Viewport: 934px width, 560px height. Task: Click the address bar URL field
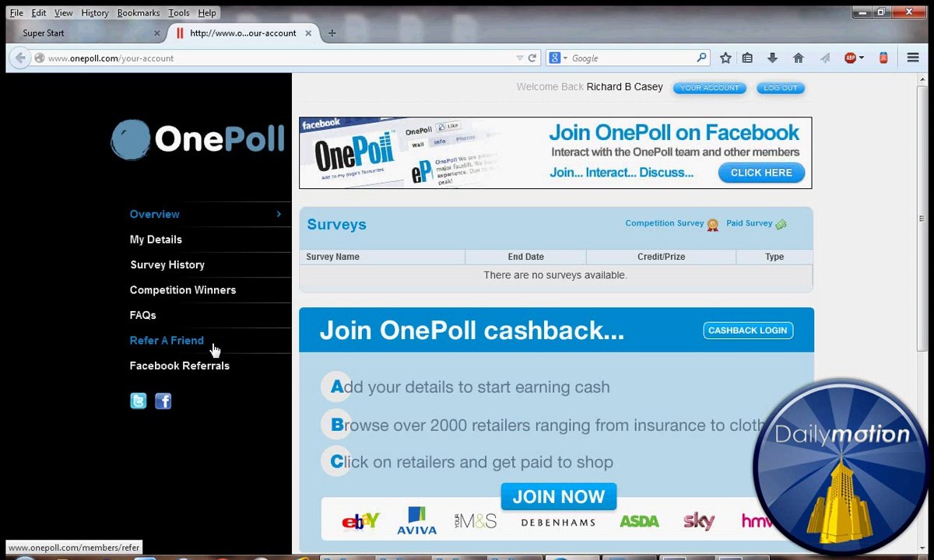[280, 58]
